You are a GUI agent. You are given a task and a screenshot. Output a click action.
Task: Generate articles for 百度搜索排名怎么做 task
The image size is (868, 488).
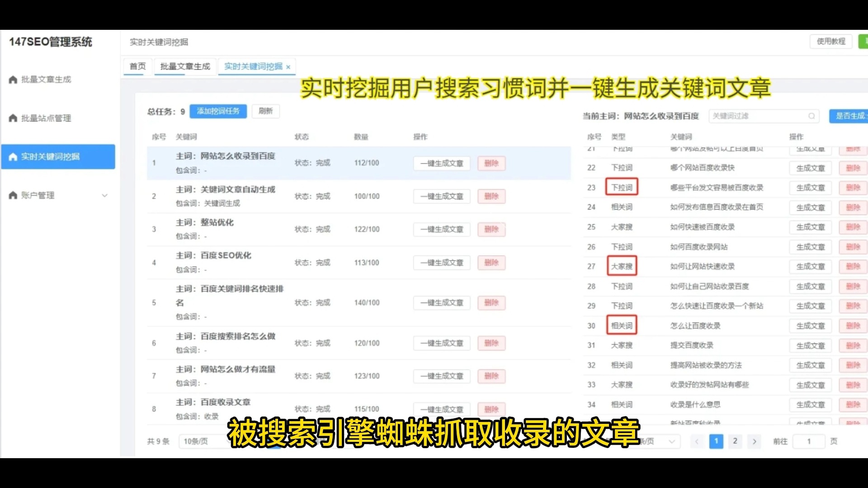pos(442,343)
